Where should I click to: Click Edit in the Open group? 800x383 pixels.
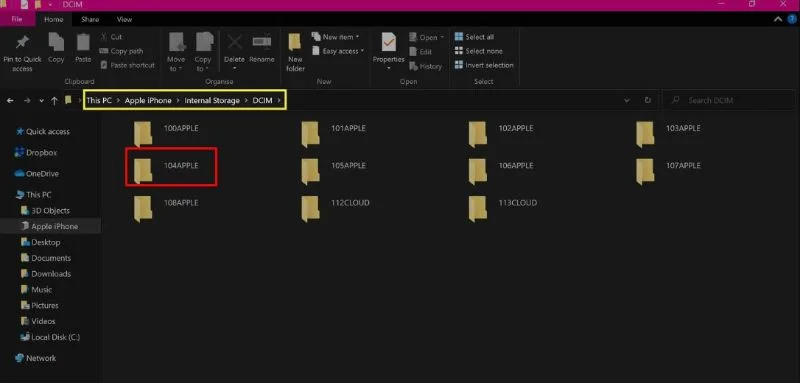click(421, 52)
